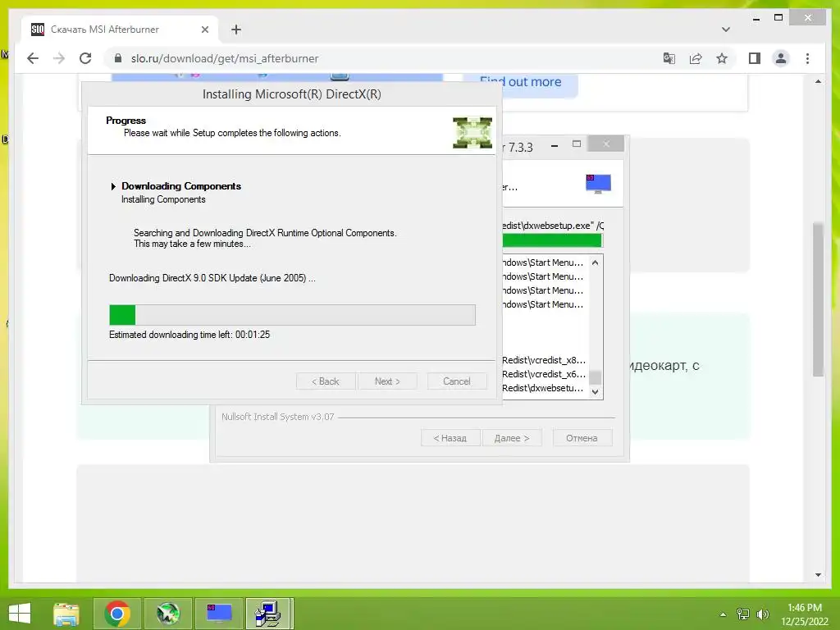Click Next in DirectX setup
Screen dimensions: 840x630
pyautogui.click(x=387, y=381)
